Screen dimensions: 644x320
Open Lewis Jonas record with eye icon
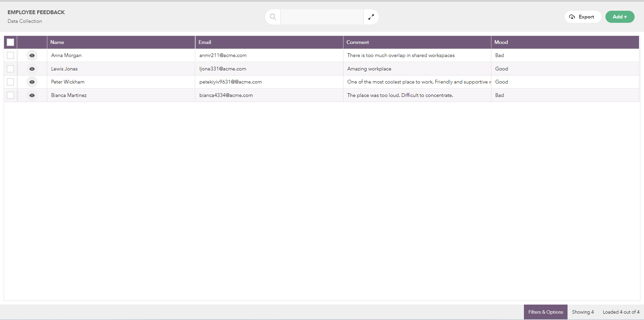pyautogui.click(x=32, y=69)
